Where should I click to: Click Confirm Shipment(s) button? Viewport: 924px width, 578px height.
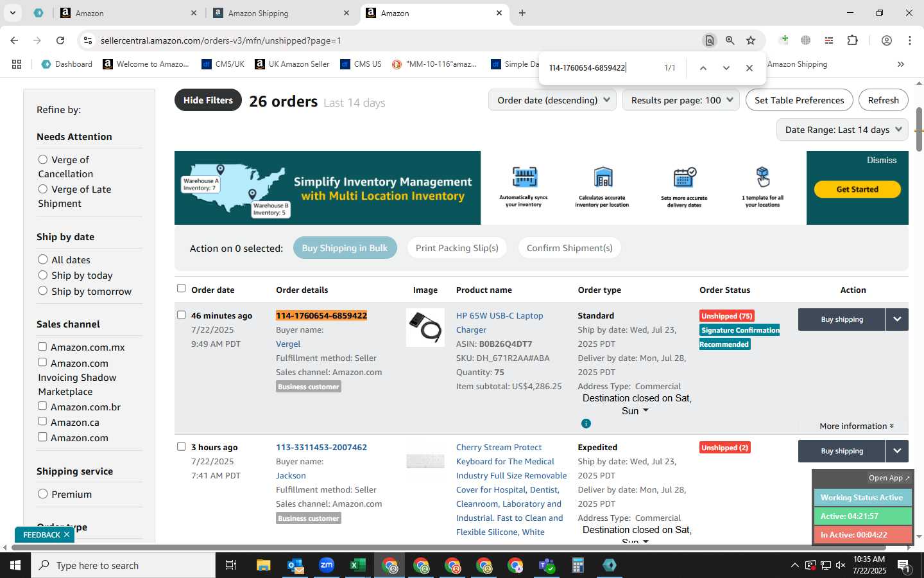[569, 248]
